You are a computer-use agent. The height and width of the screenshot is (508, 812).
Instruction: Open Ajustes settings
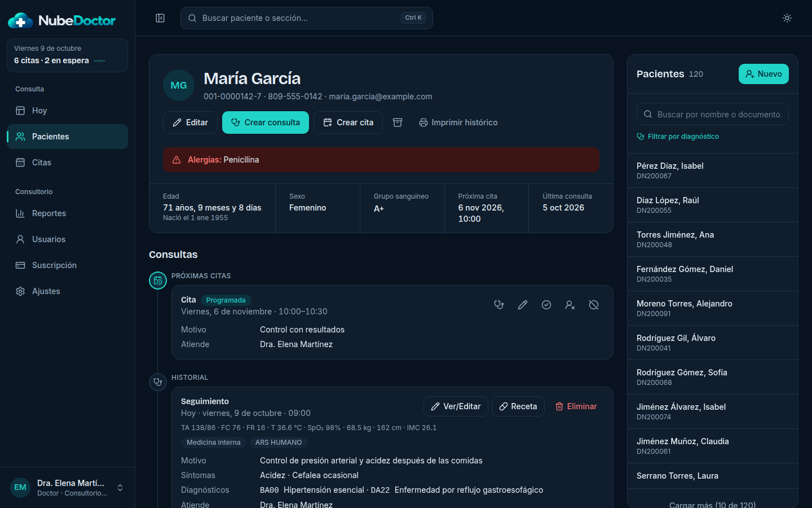[x=67, y=291]
